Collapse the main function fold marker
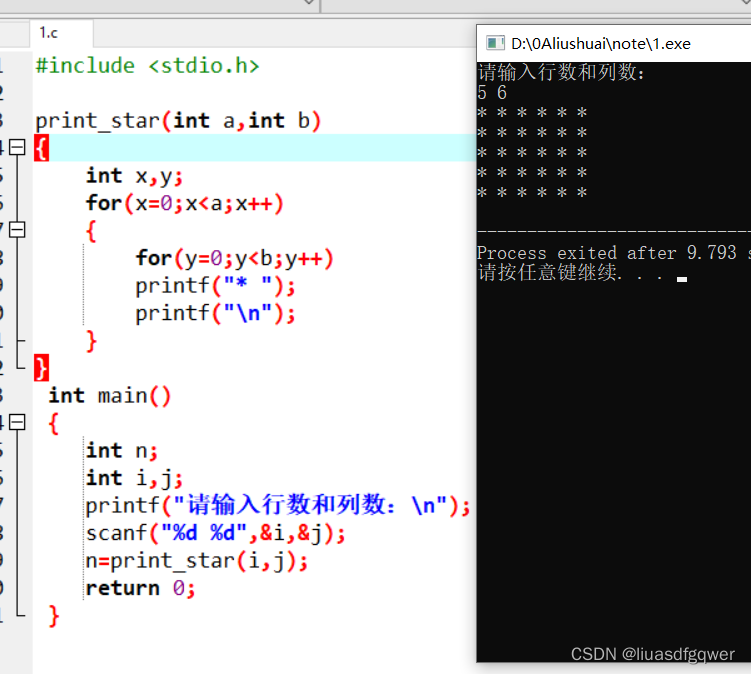 17,423
